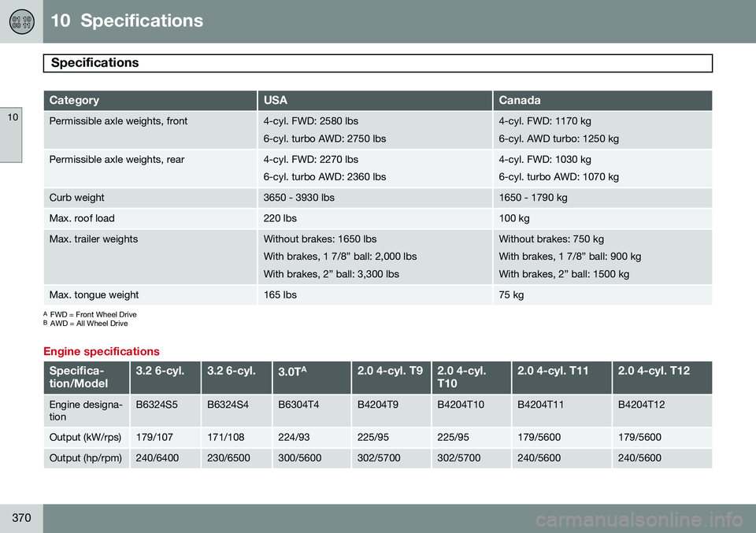The height and width of the screenshot is (533, 756).
Task: Click '4-cyl. FWD: 1030 kg' value
Action: click(545, 160)
